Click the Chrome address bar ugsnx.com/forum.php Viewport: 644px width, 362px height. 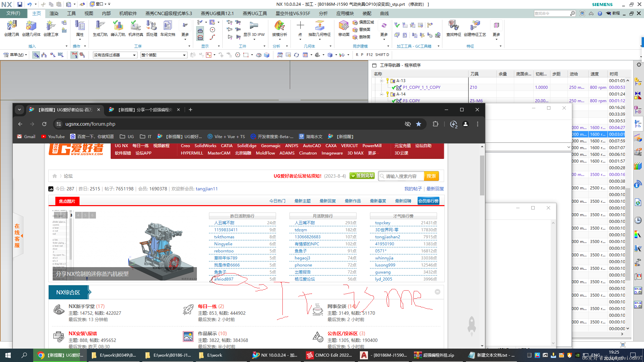point(90,124)
